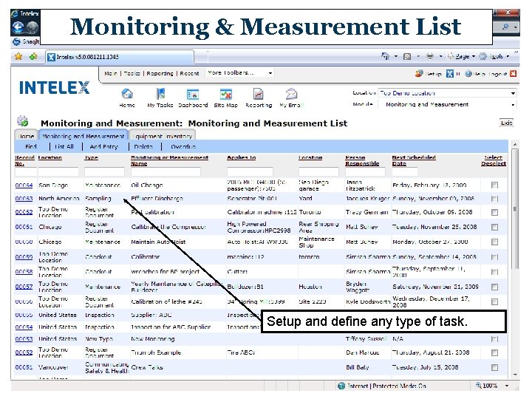Click the browser Page menu icon

pos(451,56)
